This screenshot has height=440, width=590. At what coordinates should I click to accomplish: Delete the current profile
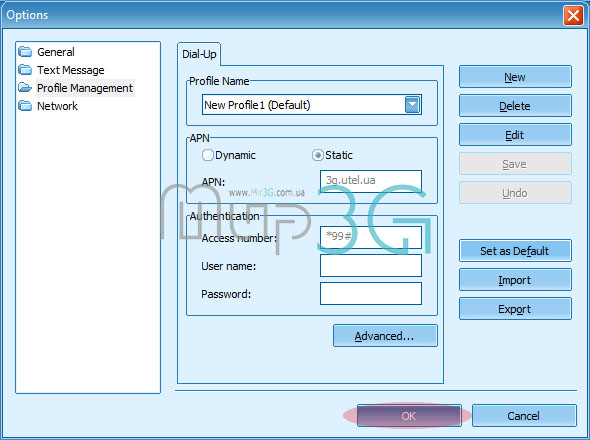(515, 106)
